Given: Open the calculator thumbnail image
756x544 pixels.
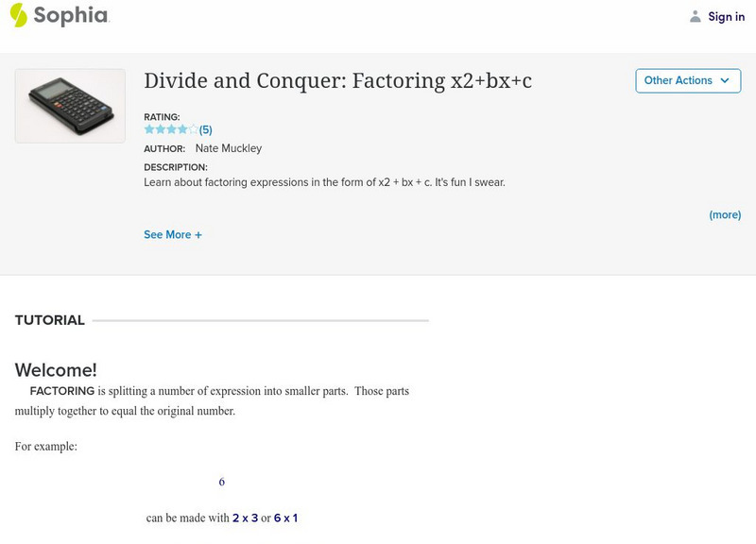Looking at the screenshot, I should pos(70,106).
